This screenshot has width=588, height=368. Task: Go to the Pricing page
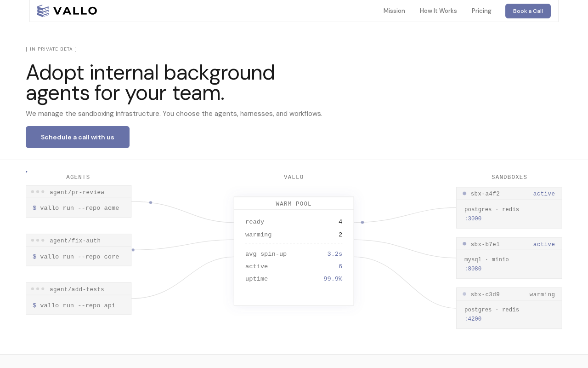(x=481, y=11)
